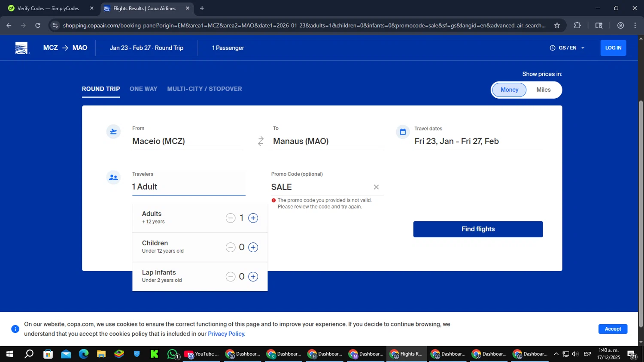Open the notification center icon

pos(632,354)
